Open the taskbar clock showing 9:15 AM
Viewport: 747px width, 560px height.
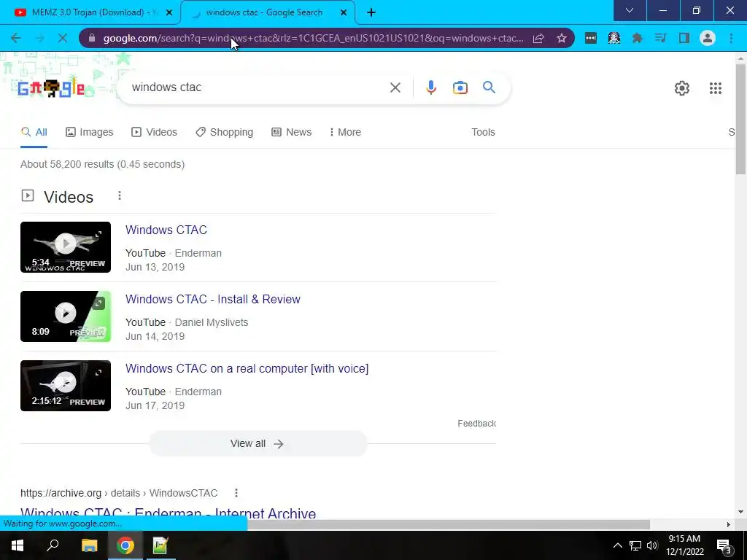tap(684, 545)
